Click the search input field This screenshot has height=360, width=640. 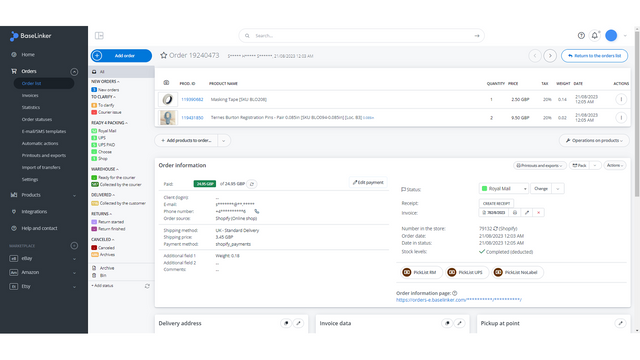pos(361,36)
